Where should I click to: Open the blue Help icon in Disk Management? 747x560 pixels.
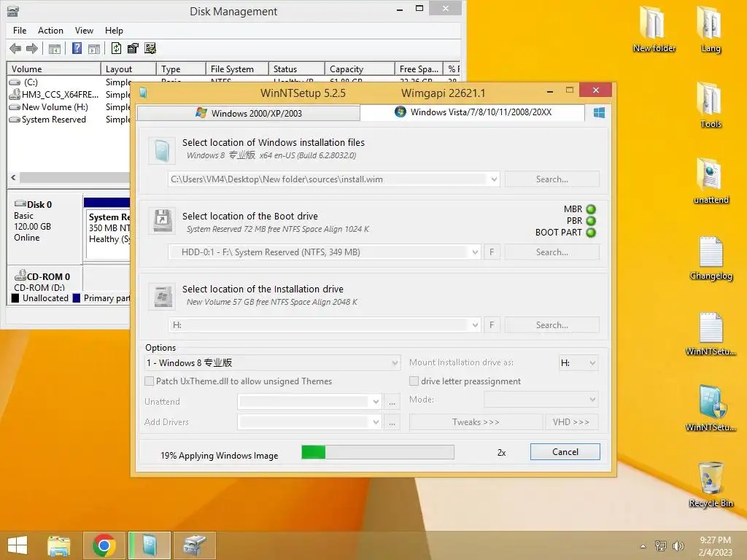click(x=77, y=48)
